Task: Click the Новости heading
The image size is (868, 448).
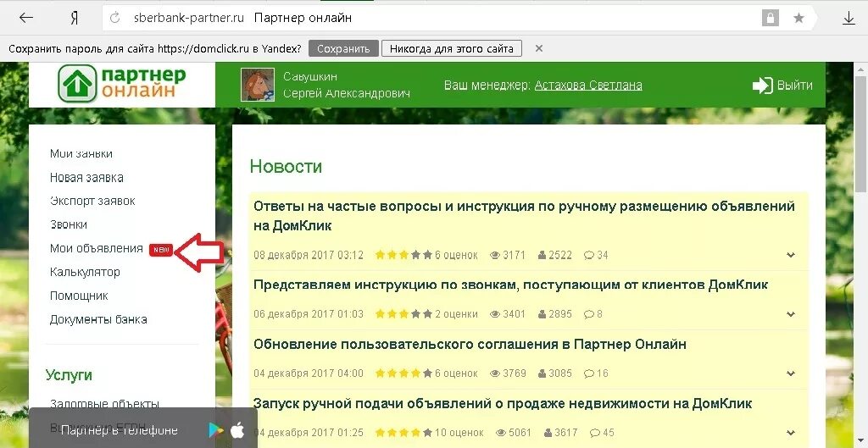Action: [286, 166]
